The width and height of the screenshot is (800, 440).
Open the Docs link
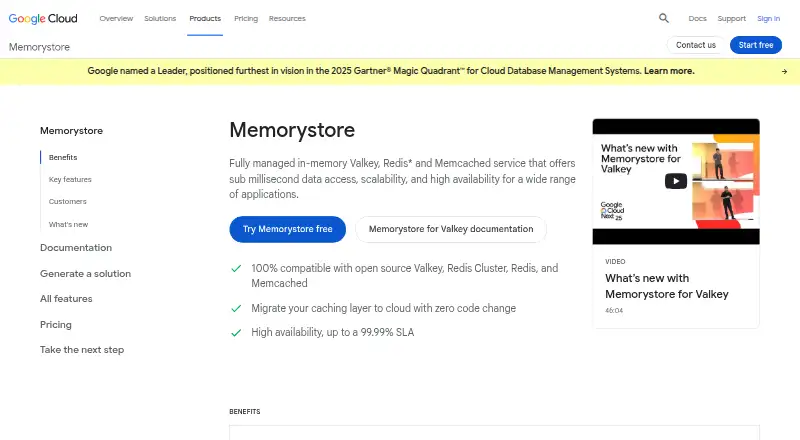(697, 18)
